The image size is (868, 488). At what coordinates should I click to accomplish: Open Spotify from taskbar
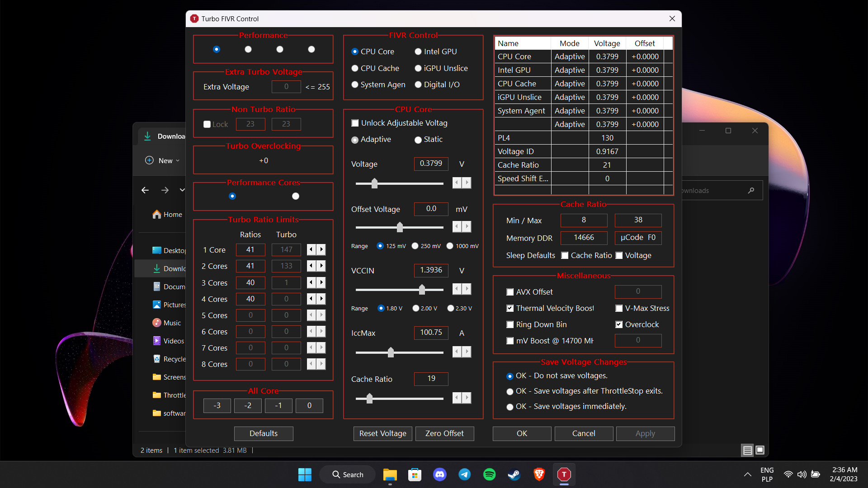[x=489, y=474]
